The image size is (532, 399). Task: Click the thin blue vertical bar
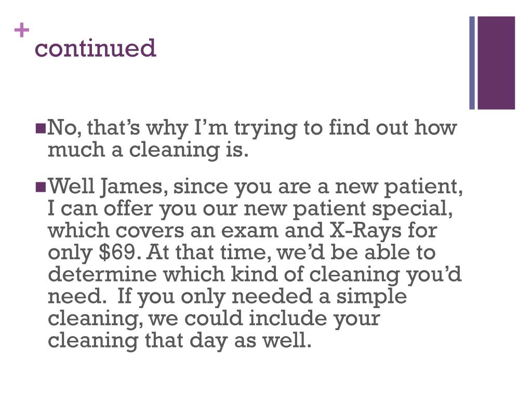pyautogui.click(x=472, y=63)
